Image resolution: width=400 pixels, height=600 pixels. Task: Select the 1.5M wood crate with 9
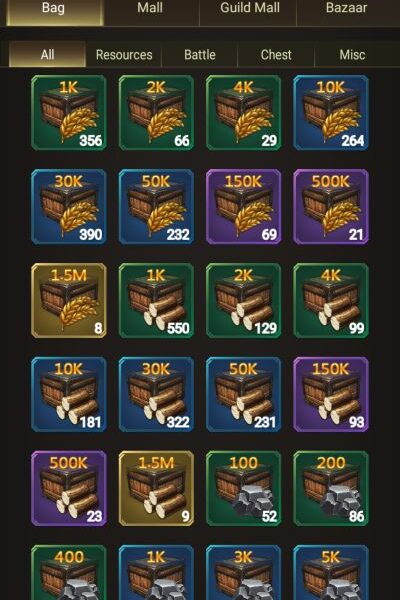coord(156,488)
